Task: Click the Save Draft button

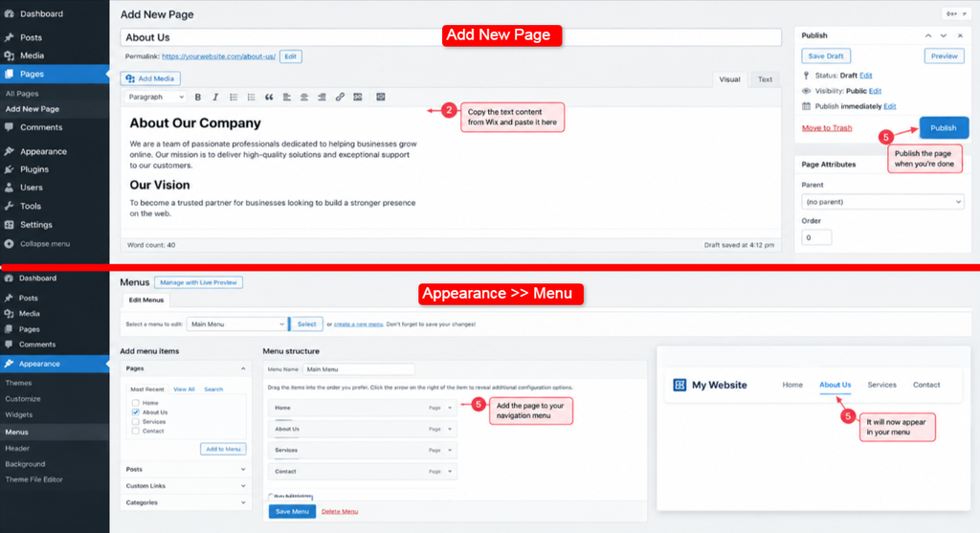Action: [x=826, y=56]
